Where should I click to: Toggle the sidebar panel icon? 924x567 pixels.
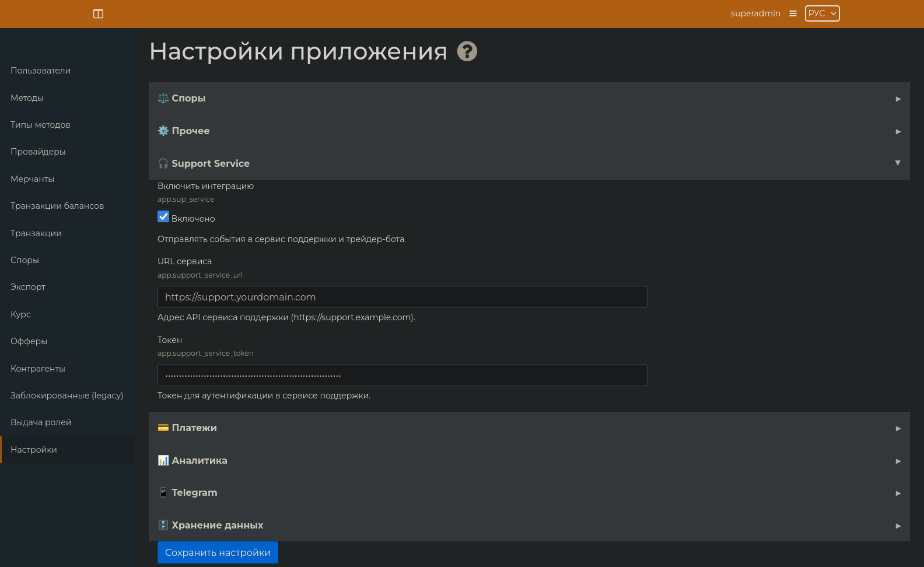click(x=98, y=13)
